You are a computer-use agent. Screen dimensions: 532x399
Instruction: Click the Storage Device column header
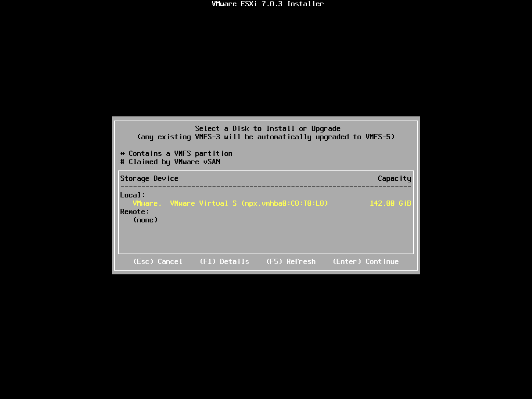click(x=149, y=178)
